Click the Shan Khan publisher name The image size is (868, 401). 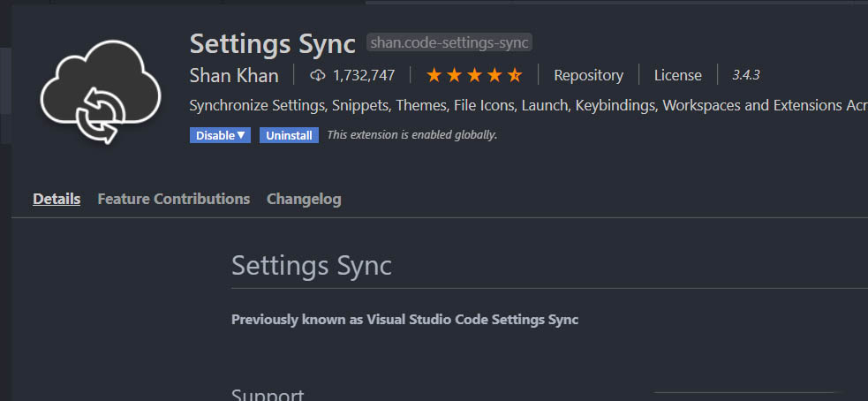[234, 76]
